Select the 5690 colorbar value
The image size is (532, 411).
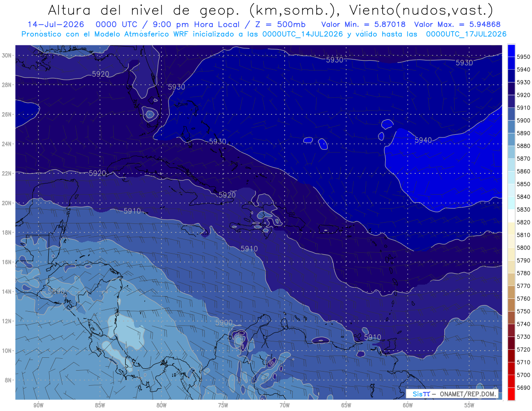[x=524, y=388]
